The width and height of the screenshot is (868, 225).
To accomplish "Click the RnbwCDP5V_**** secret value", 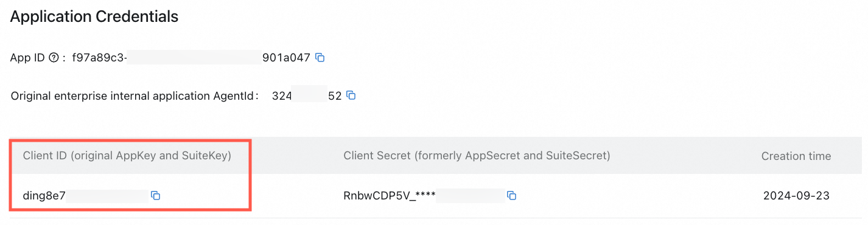I will point(390,196).
